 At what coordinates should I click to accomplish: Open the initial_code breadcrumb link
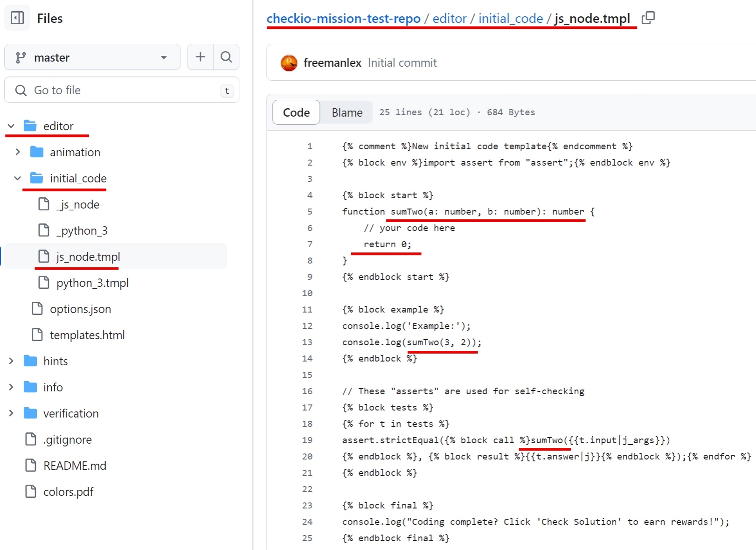[511, 18]
